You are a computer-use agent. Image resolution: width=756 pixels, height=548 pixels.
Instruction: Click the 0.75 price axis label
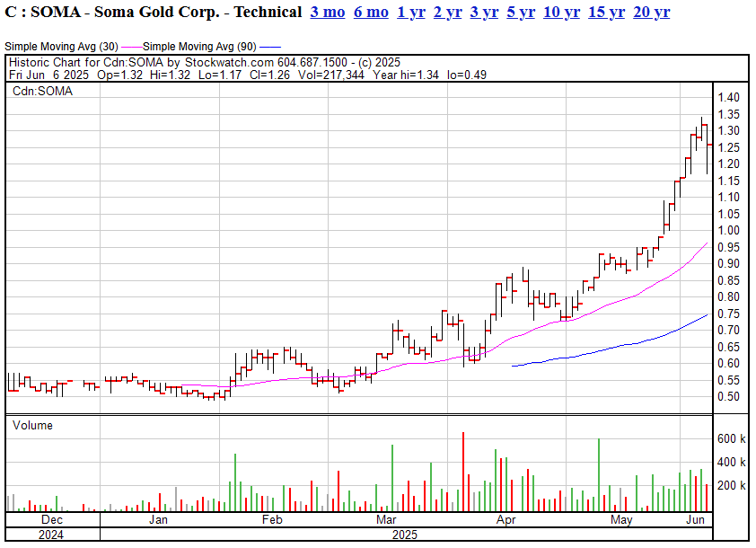(728, 314)
